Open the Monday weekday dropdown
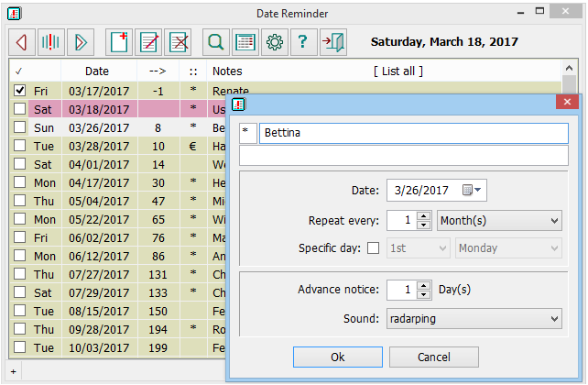This screenshot has height=385, width=588. (x=508, y=248)
